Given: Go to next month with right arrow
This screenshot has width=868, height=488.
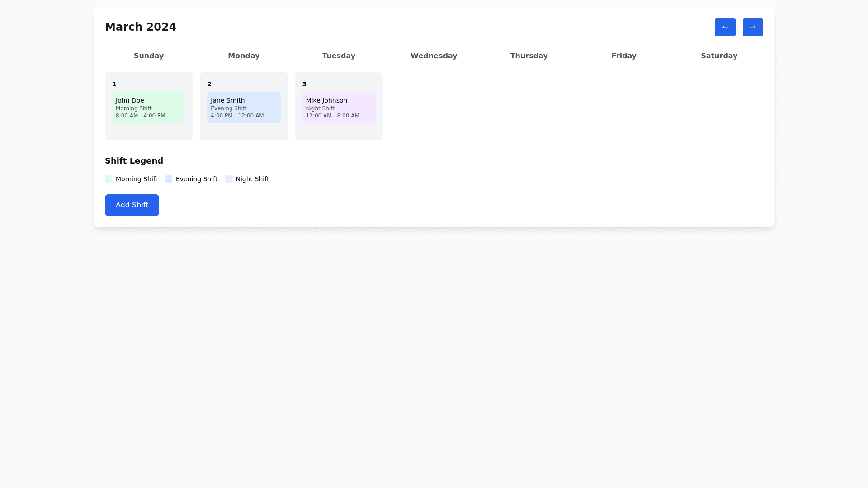Looking at the screenshot, I should coord(752,27).
